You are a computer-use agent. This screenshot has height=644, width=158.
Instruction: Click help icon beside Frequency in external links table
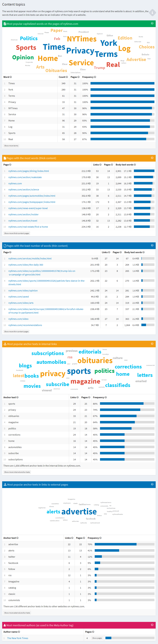click(100, 538)
